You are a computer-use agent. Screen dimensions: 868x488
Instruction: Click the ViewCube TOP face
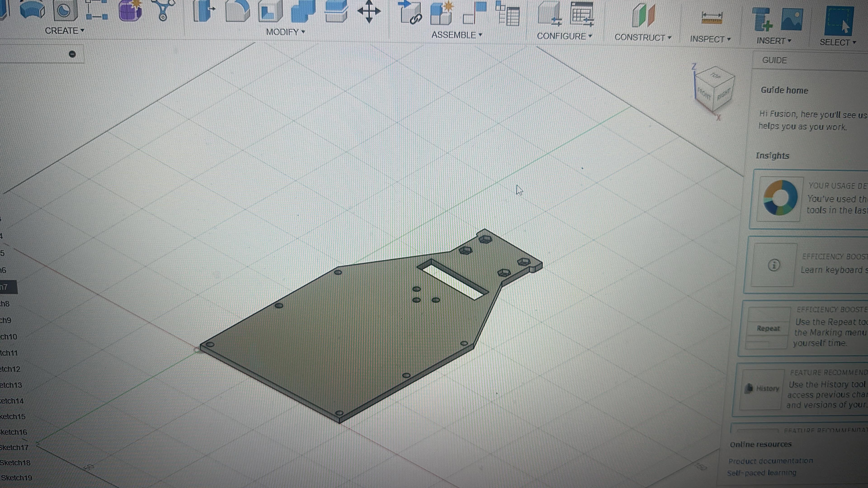[x=715, y=76]
